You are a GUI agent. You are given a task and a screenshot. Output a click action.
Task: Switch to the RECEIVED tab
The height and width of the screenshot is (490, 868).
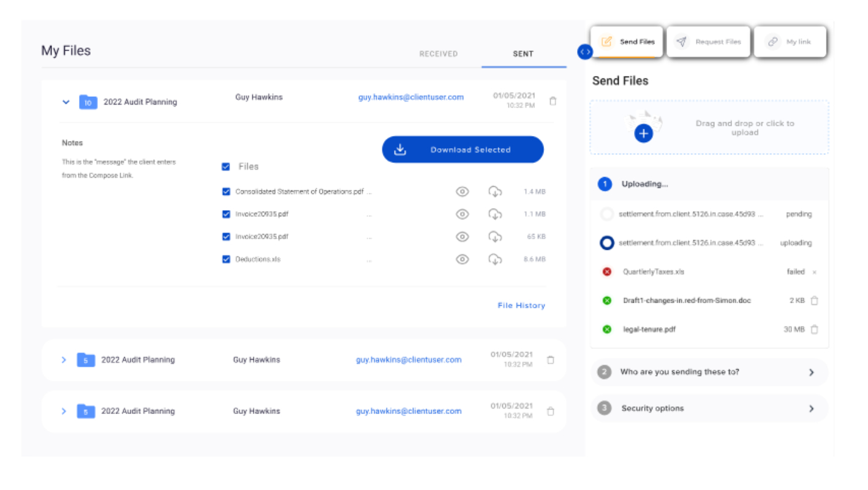438,54
